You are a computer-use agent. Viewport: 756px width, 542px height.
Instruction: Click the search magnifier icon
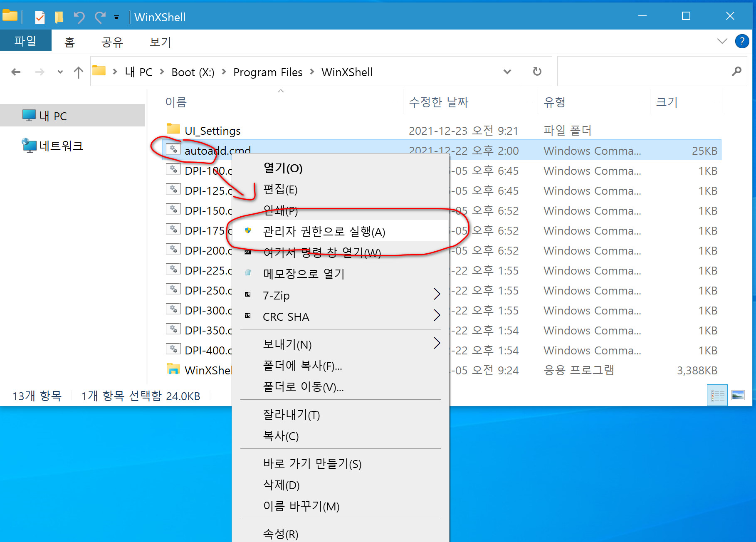[x=736, y=72]
